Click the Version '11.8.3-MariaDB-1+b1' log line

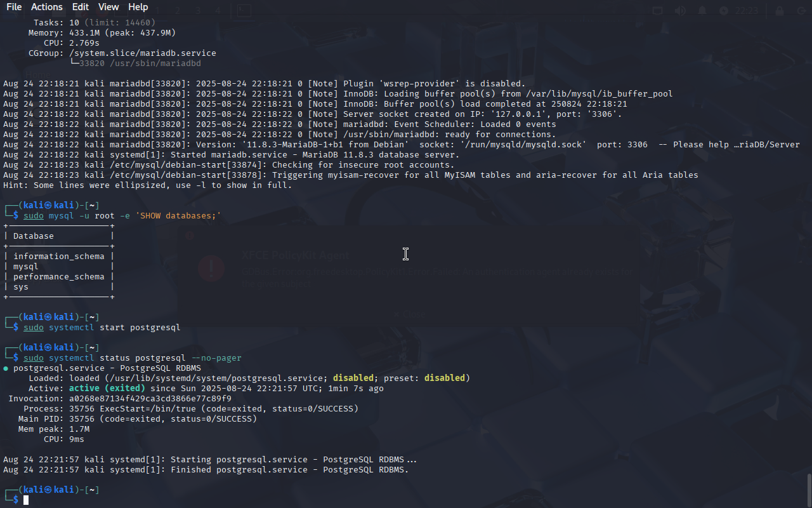402,145
